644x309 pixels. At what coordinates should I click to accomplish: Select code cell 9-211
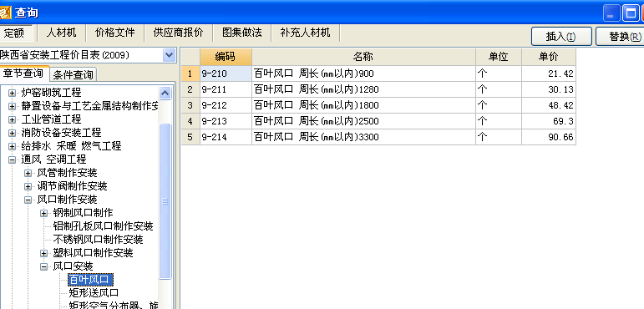pos(226,89)
